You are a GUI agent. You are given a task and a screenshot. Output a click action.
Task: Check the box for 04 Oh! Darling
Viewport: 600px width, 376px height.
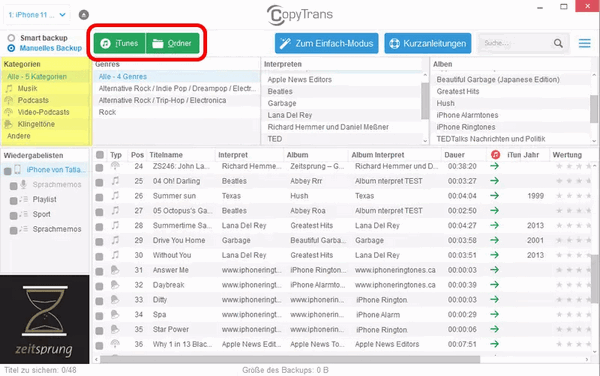pyautogui.click(x=99, y=182)
